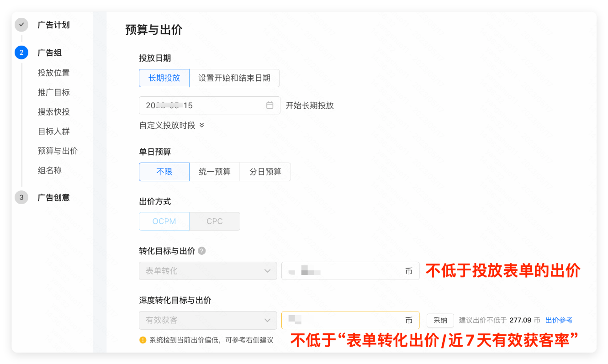Click the blue step 2 badge for 广告组

pyautogui.click(x=21, y=53)
